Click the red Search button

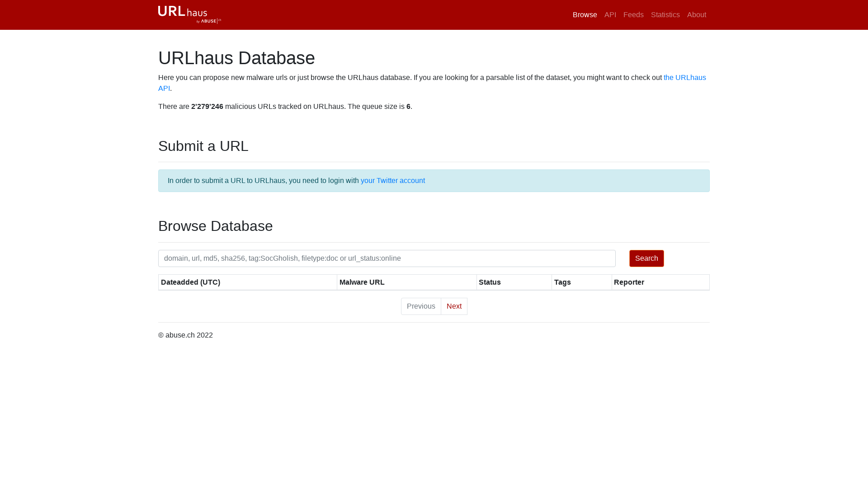(646, 258)
